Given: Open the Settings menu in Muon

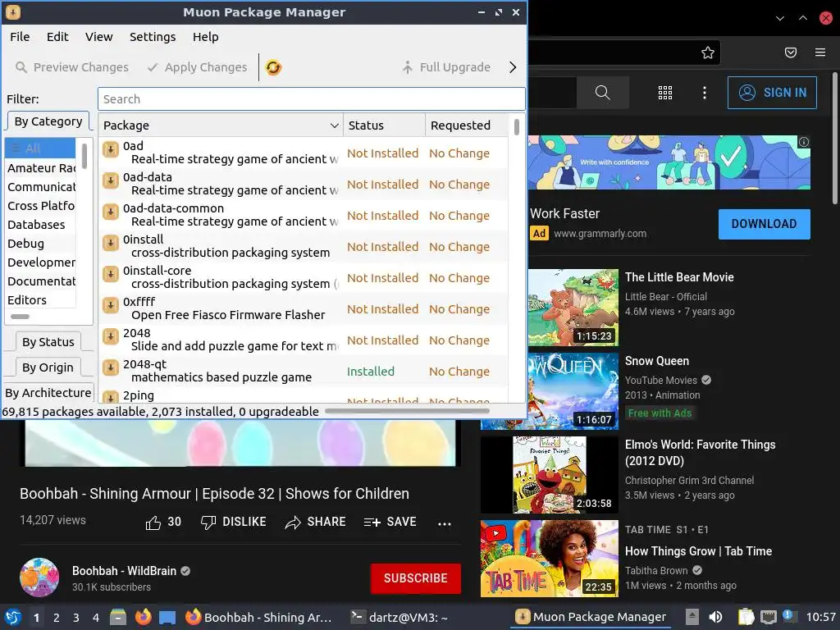Looking at the screenshot, I should (x=153, y=37).
